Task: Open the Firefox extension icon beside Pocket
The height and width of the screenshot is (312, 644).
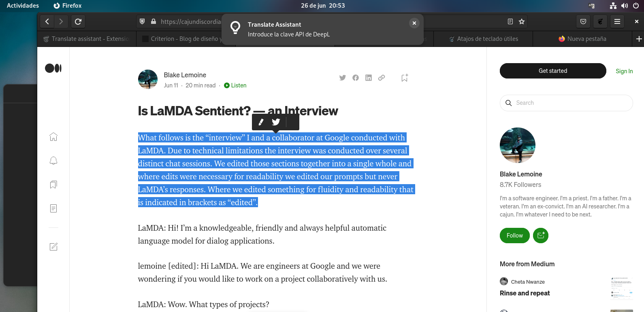Action: click(600, 21)
